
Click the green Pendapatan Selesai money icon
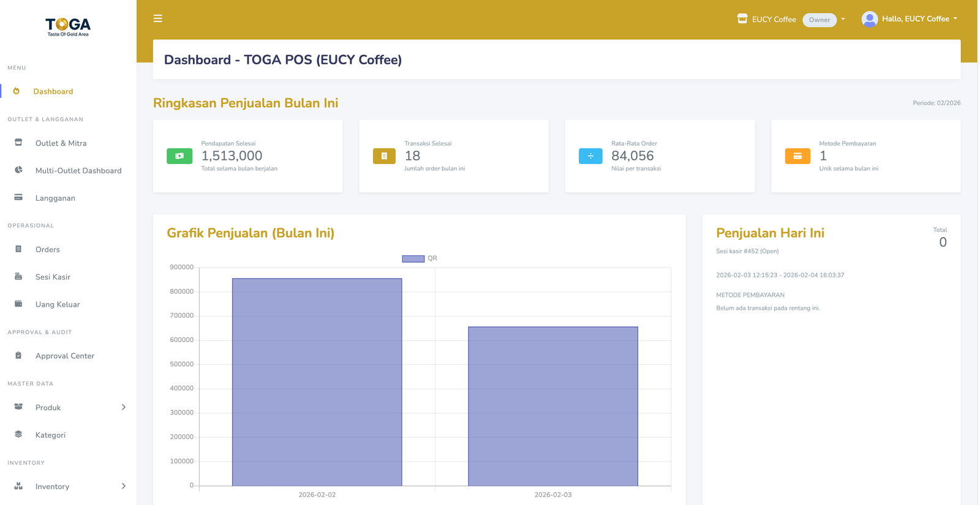[179, 156]
